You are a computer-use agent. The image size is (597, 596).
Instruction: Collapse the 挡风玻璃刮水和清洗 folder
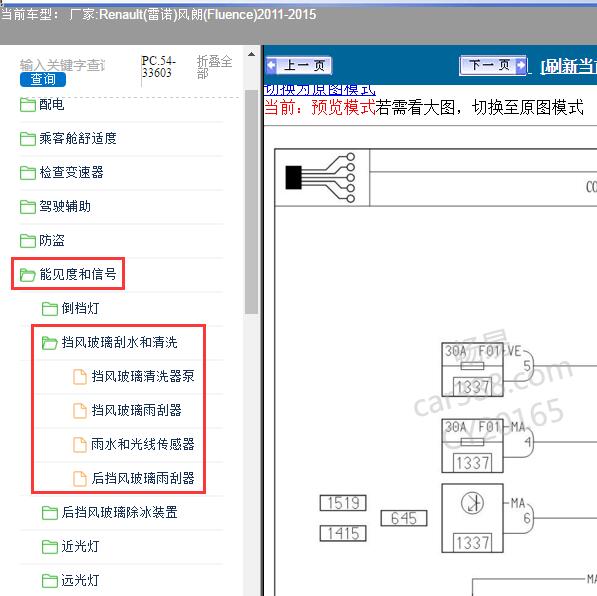coord(120,342)
